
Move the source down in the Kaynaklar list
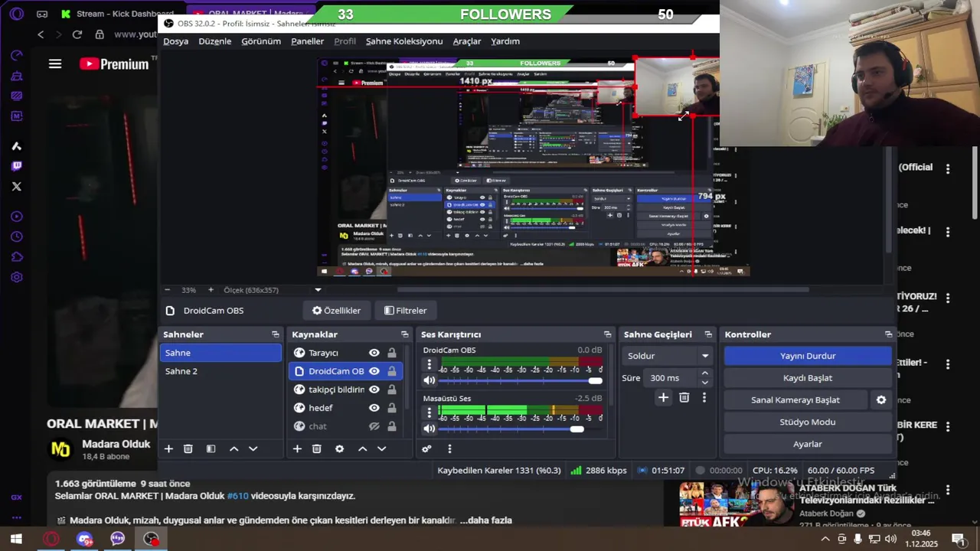tap(382, 449)
